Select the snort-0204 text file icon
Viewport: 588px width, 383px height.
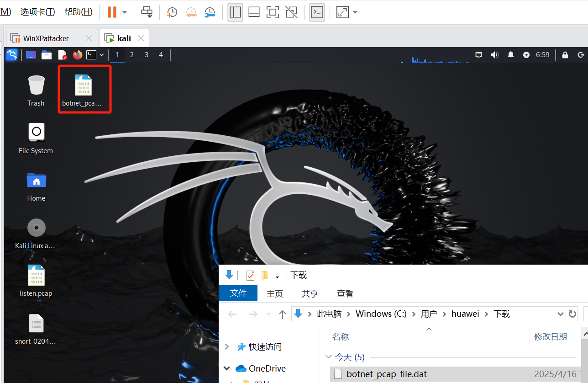coord(36,329)
